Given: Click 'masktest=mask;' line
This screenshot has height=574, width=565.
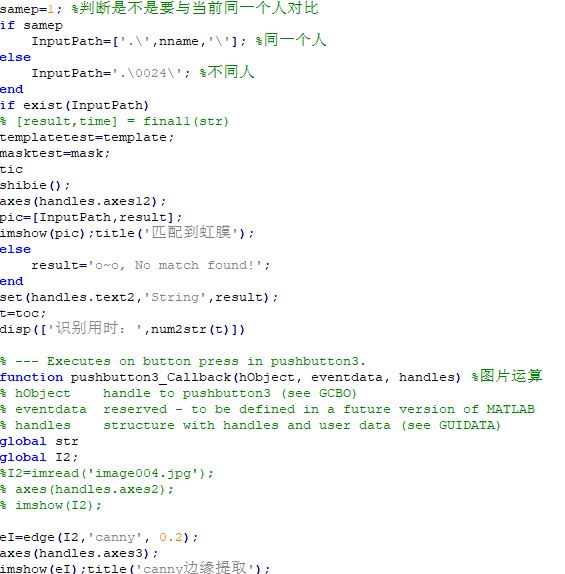Looking at the screenshot, I should point(55,153).
